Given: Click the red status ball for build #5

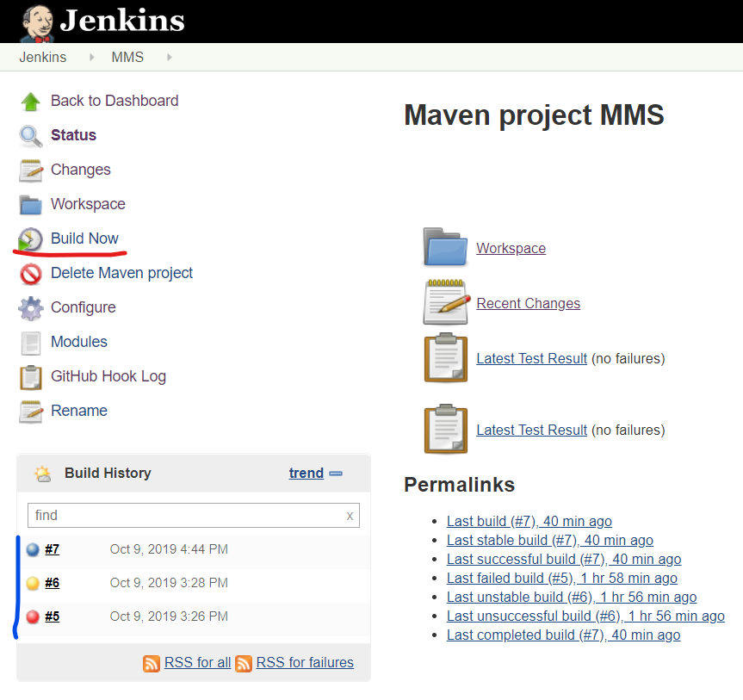Looking at the screenshot, I should pos(33,616).
